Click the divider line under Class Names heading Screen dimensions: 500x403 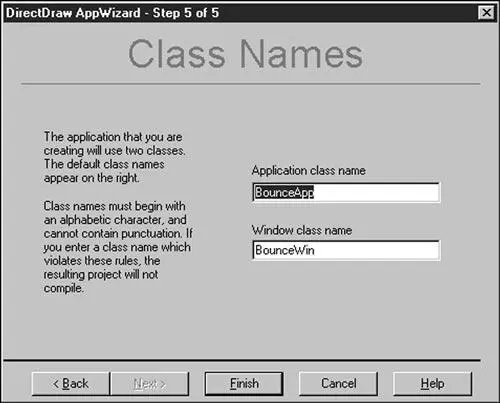pos(251,84)
